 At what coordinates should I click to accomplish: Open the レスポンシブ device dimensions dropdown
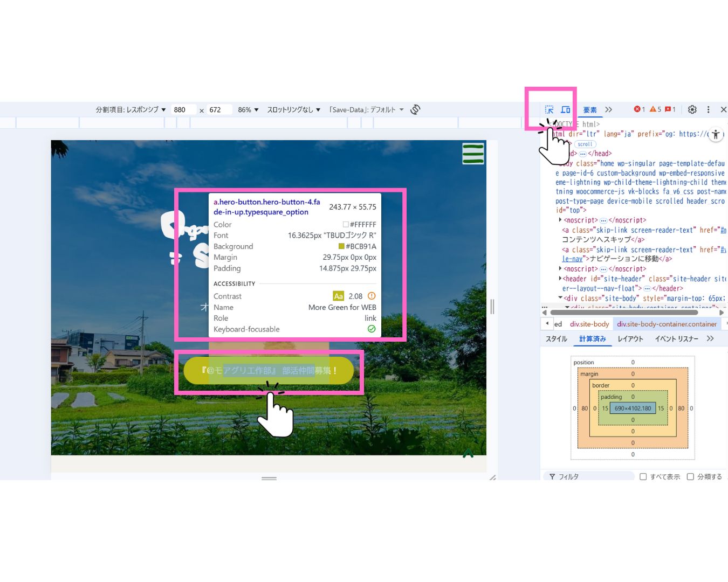tap(131, 109)
